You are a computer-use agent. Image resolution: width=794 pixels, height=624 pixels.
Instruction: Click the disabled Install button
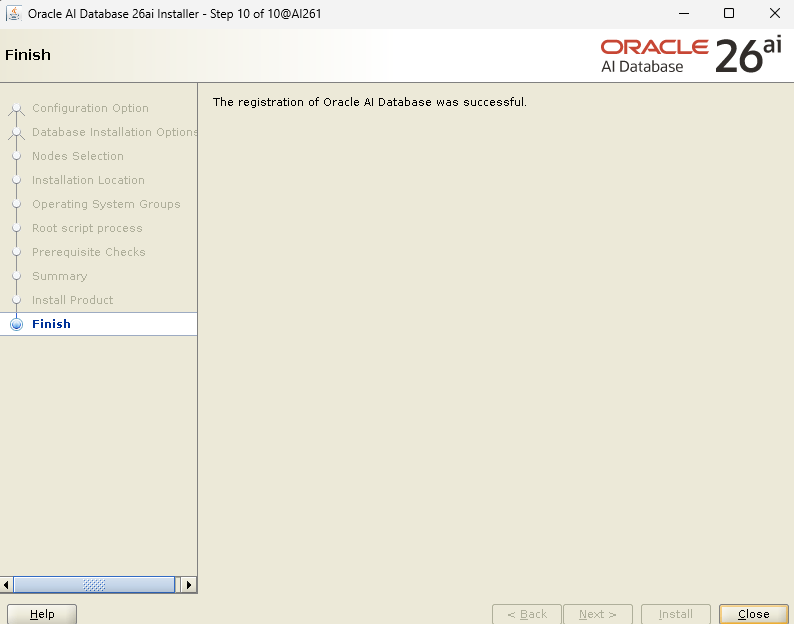click(676, 614)
